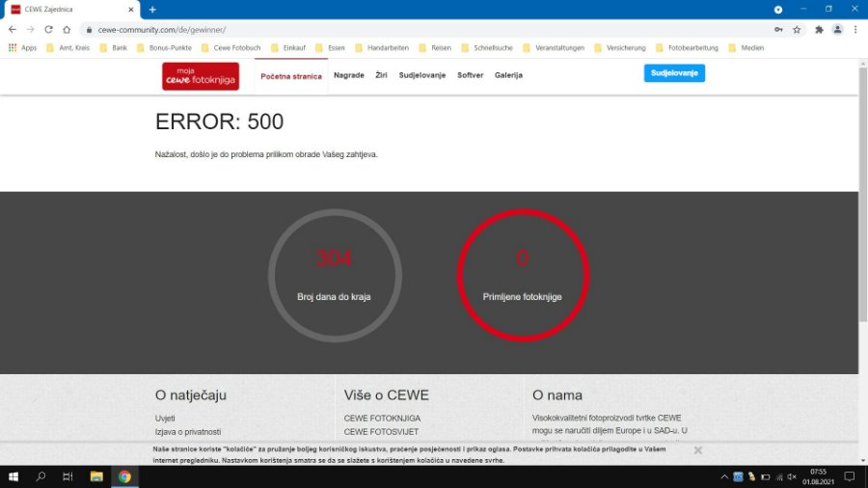Screen dimensions: 868x488
Task: Open the Medien bookmark folder
Action: [746, 48]
